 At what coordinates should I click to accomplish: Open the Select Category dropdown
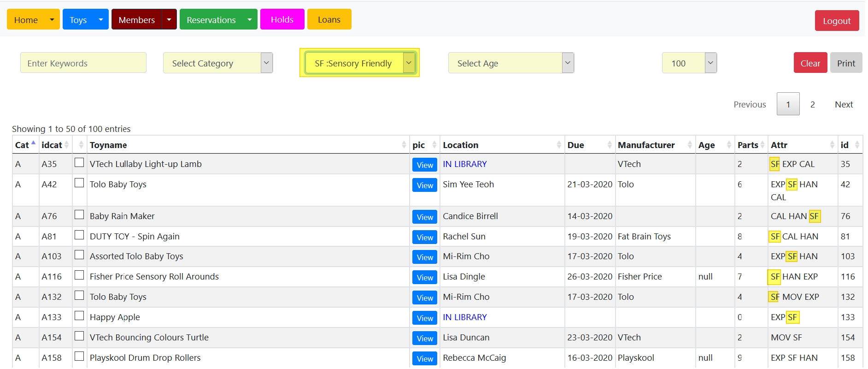[218, 63]
